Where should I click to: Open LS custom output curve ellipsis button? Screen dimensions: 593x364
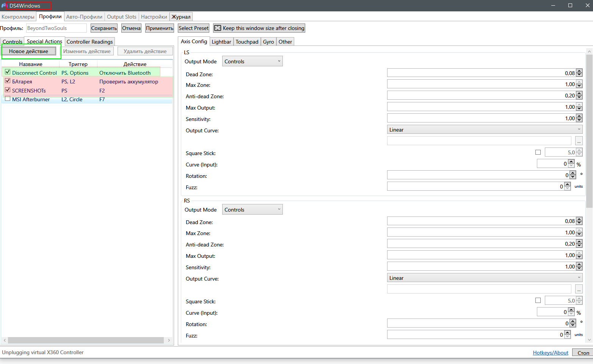pos(579,141)
